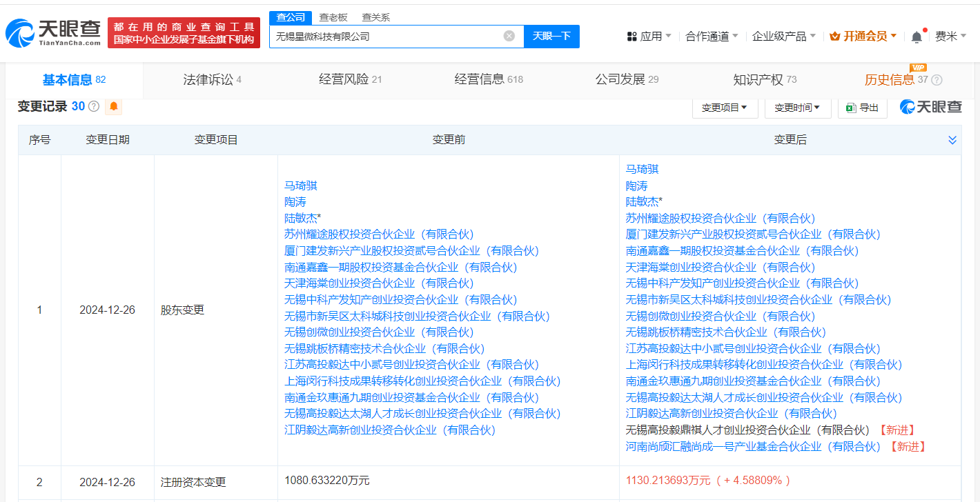Click the 2024-12-26 date in row 1

click(x=107, y=310)
